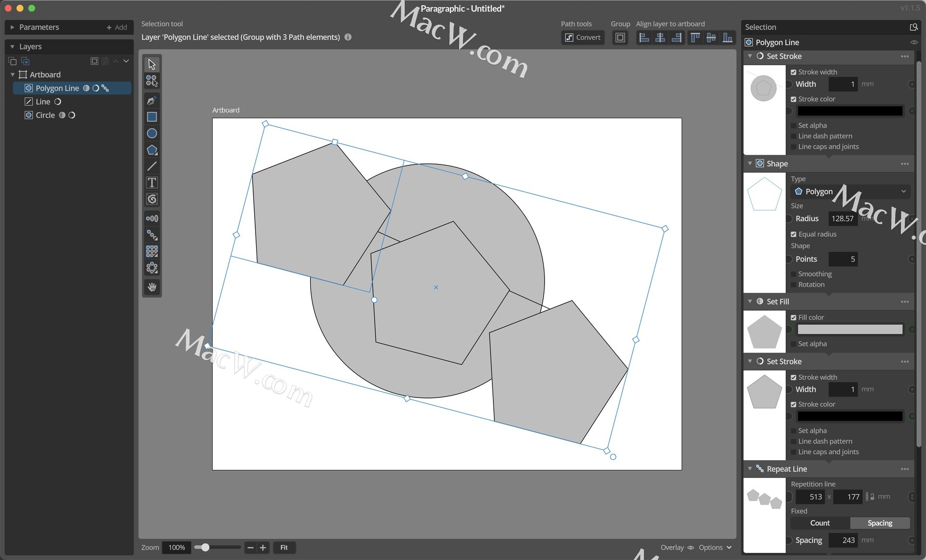Select the Ellipse shape tool

(151, 133)
